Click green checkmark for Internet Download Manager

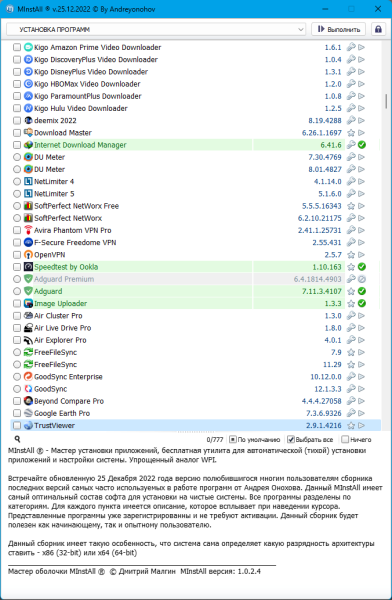pos(362,145)
